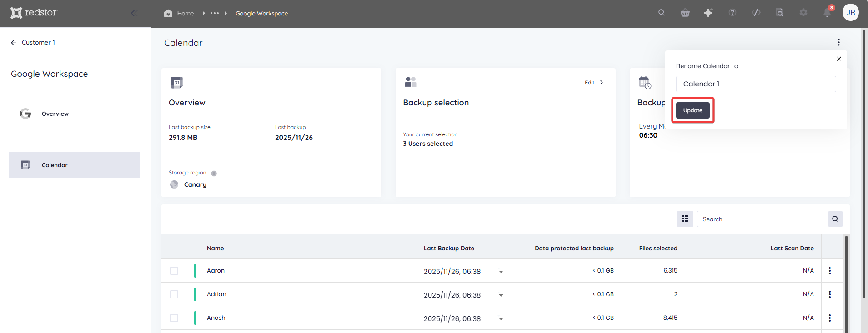The image size is (868, 333).
Task: Open Aaron's row kebab menu
Action: pos(830,271)
